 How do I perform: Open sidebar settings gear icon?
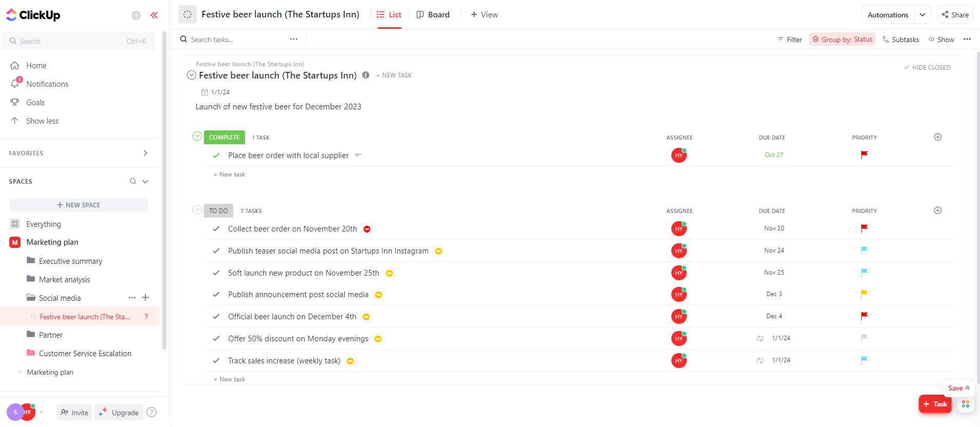point(136,15)
